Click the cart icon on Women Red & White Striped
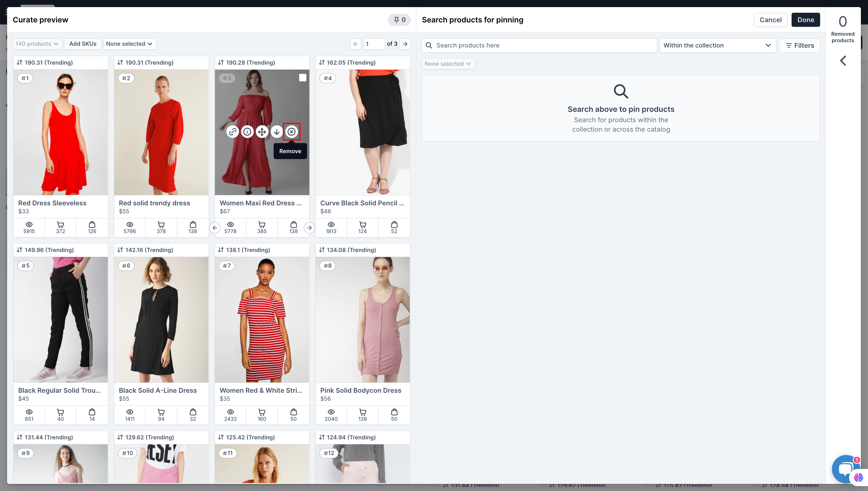Image resolution: width=868 pixels, height=491 pixels. click(262, 412)
